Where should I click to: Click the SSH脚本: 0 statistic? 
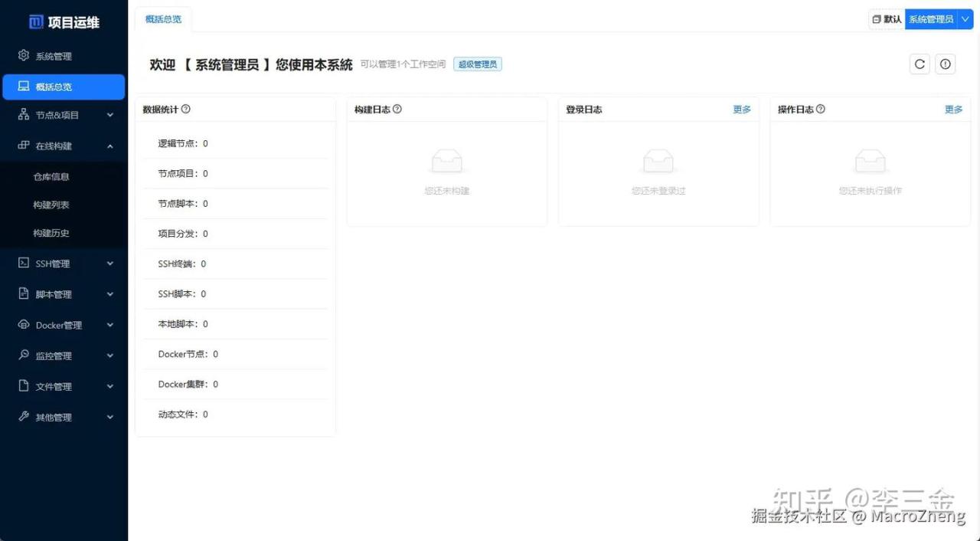[182, 294]
